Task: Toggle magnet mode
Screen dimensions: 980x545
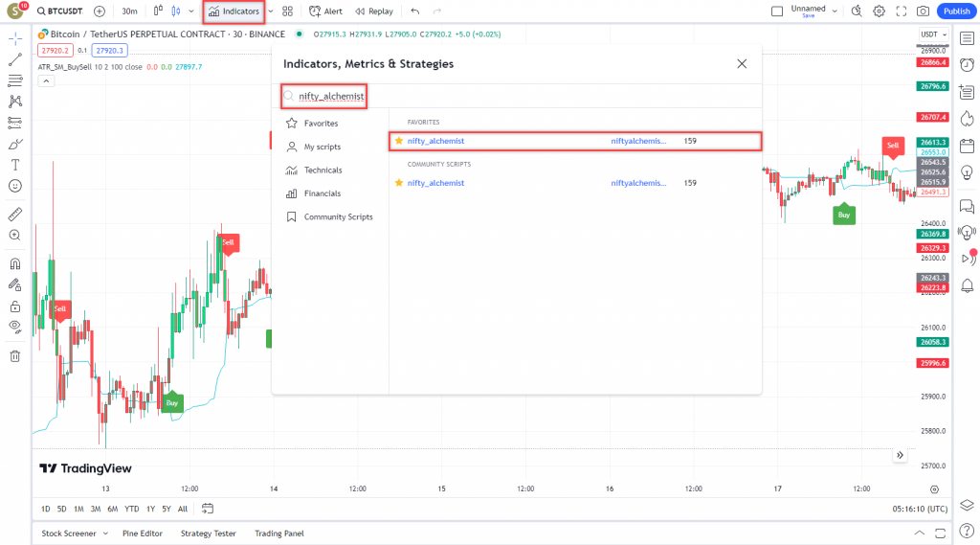Action: click(15, 263)
